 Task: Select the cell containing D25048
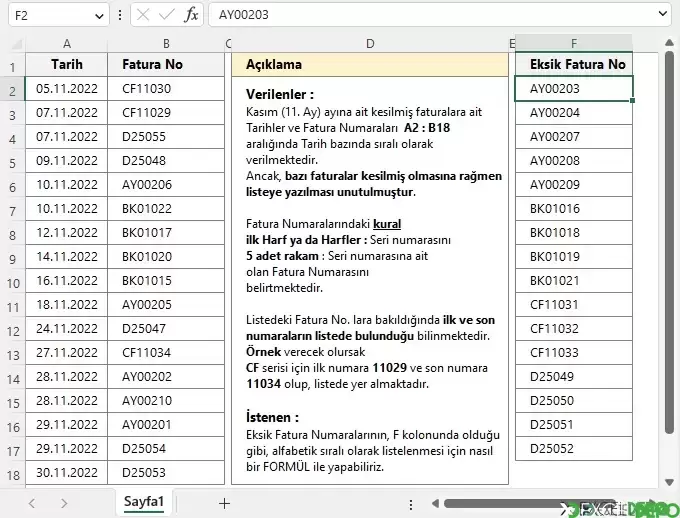coord(166,161)
